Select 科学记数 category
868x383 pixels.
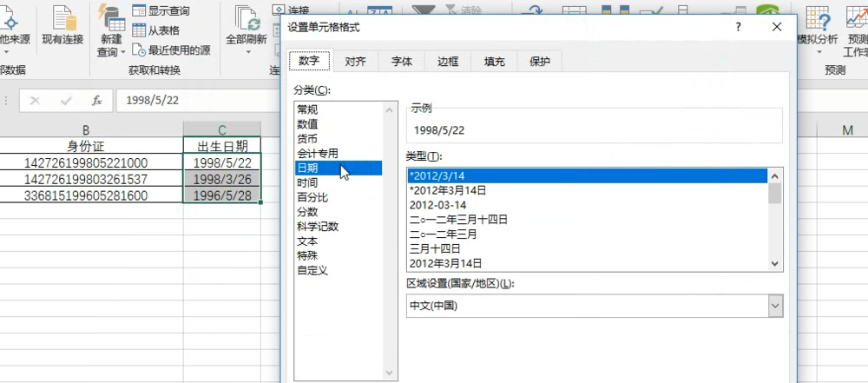[x=339, y=226]
